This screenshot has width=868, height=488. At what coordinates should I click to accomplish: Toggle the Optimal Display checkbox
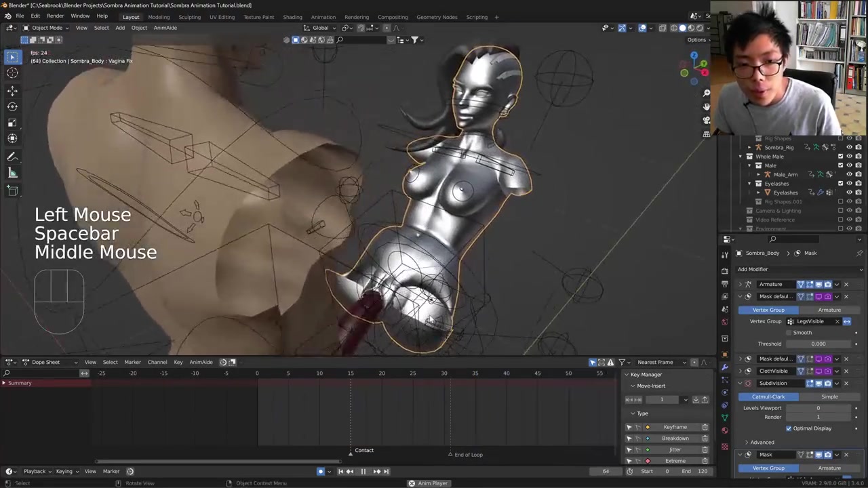789,428
